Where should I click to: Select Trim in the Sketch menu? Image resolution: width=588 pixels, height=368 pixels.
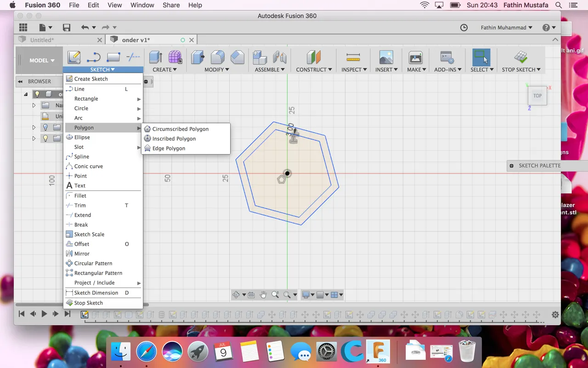coord(103,205)
